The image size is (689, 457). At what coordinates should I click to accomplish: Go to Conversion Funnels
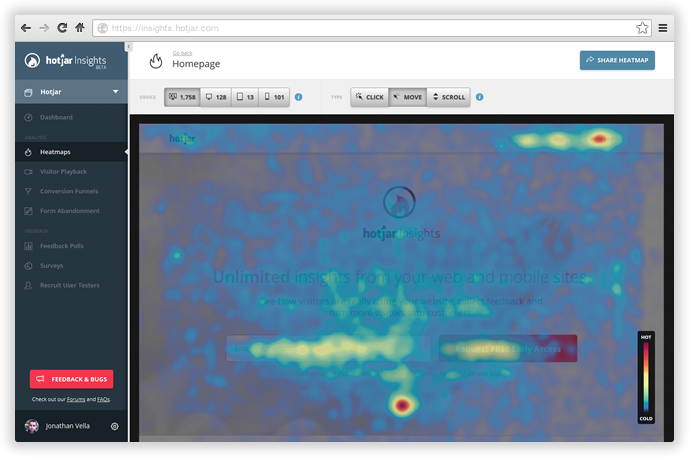71,191
